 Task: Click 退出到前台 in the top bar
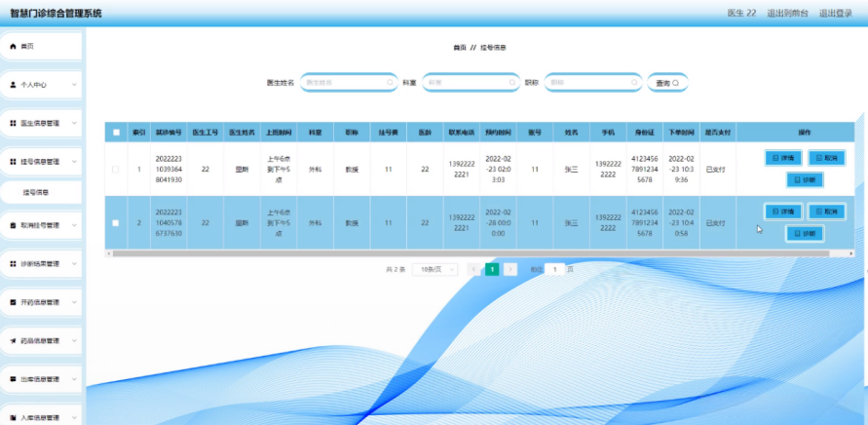click(787, 14)
